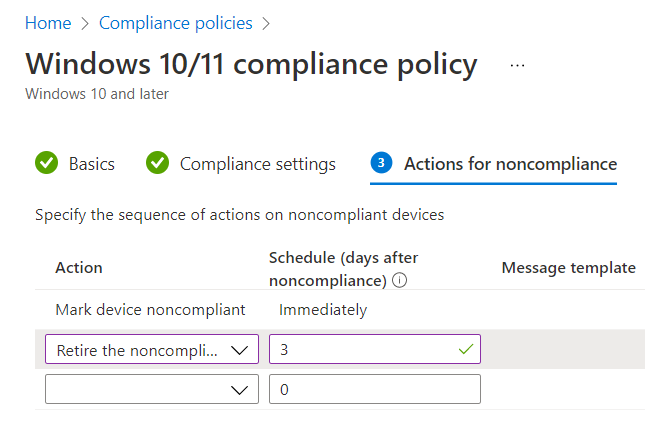Click the Action column header
Viewport: 645px width, 431px height.
coord(79,268)
